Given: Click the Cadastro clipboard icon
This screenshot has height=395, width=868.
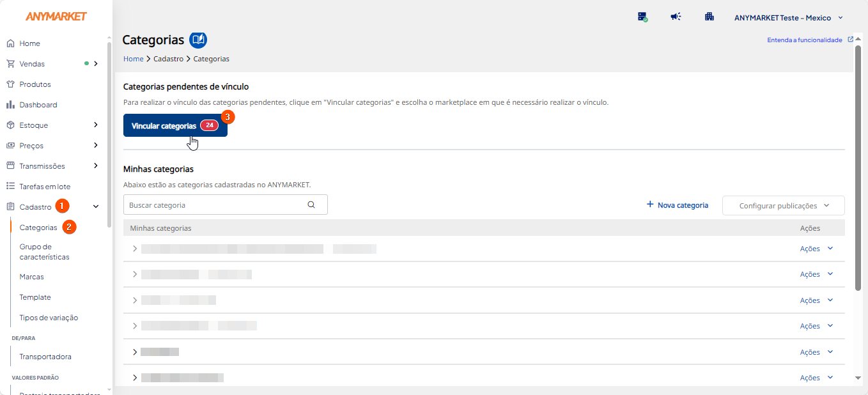Looking at the screenshot, I should (x=10, y=207).
